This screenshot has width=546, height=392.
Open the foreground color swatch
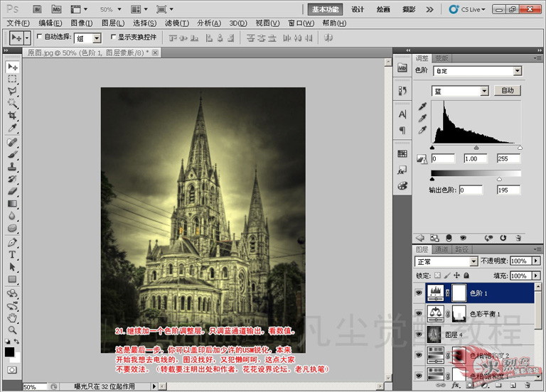pos(10,352)
